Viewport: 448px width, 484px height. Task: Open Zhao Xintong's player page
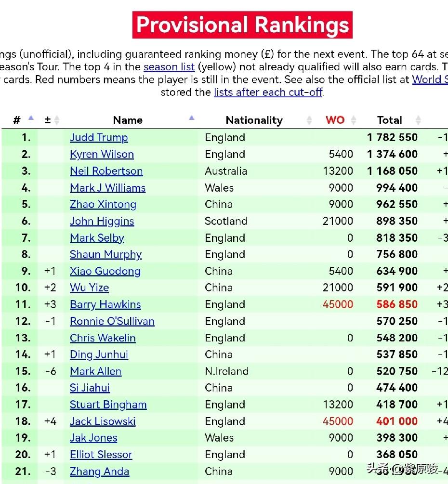(103, 204)
